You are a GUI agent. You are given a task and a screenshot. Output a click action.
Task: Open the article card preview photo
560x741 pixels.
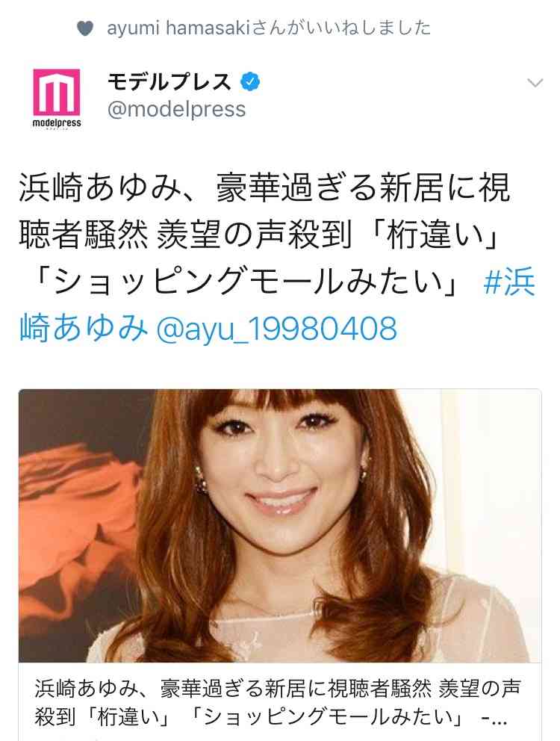coord(280,526)
